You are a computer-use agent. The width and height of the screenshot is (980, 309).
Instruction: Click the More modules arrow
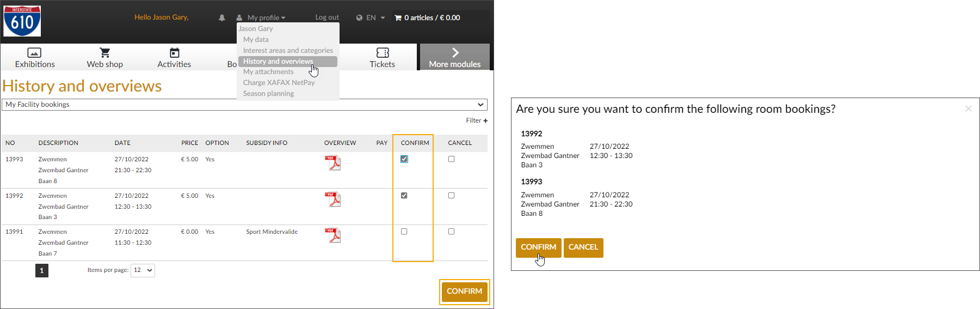[x=455, y=53]
